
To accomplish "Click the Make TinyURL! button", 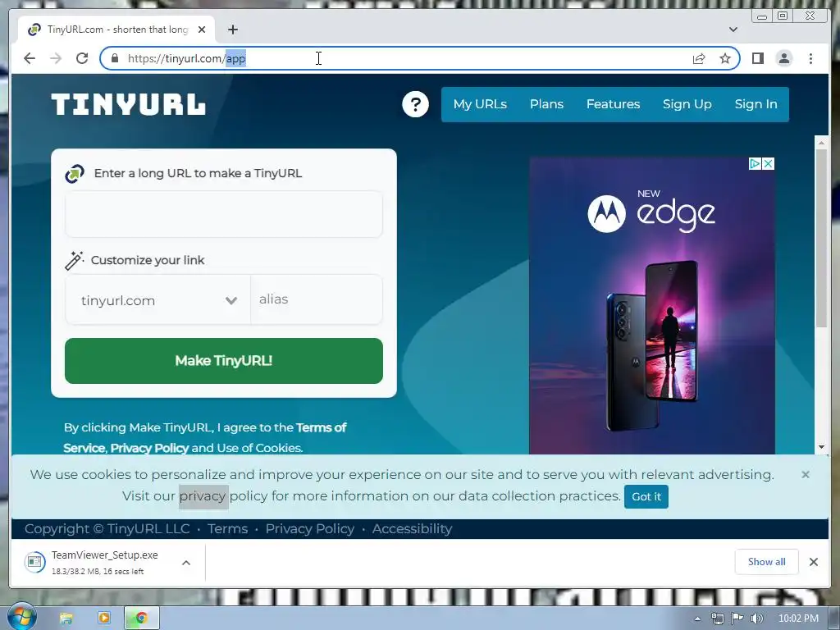I will 224,361.
